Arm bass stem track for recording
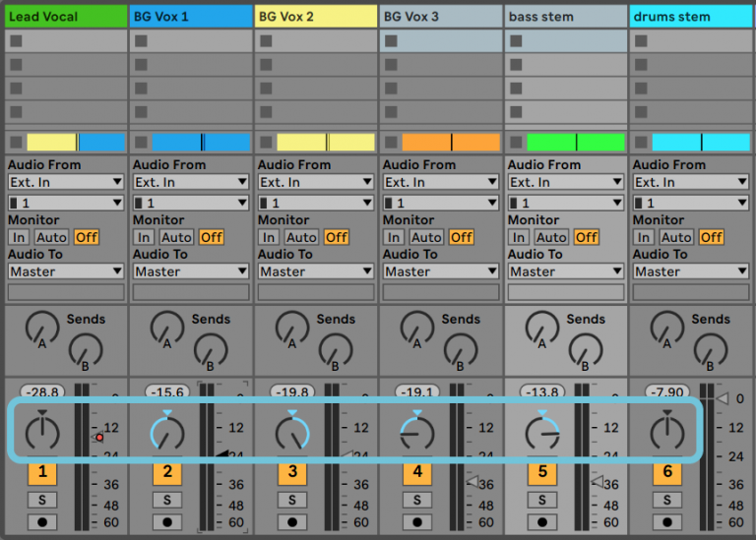The width and height of the screenshot is (756, 540). tap(542, 522)
